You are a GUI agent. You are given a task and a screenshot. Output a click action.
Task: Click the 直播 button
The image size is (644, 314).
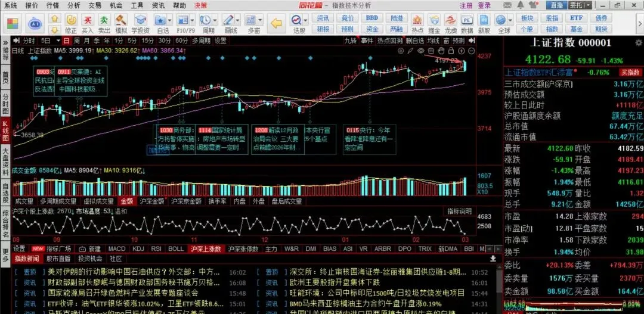pyautogui.click(x=556, y=5)
